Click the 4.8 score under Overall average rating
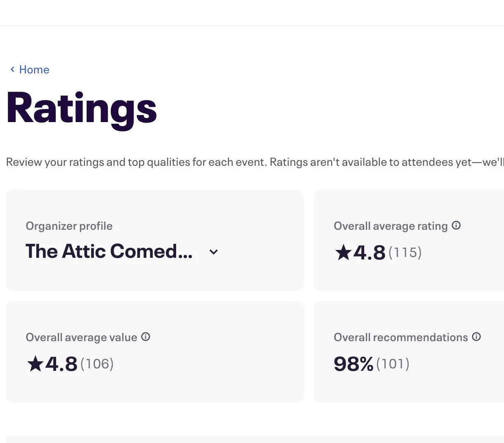 coord(369,252)
